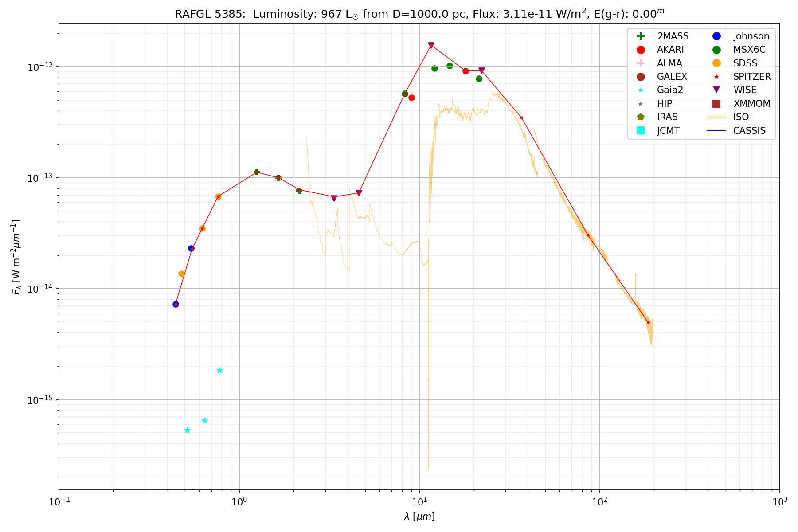The image size is (798, 532).
Task: Select the ISO orange line legend sample
Action: (716, 117)
